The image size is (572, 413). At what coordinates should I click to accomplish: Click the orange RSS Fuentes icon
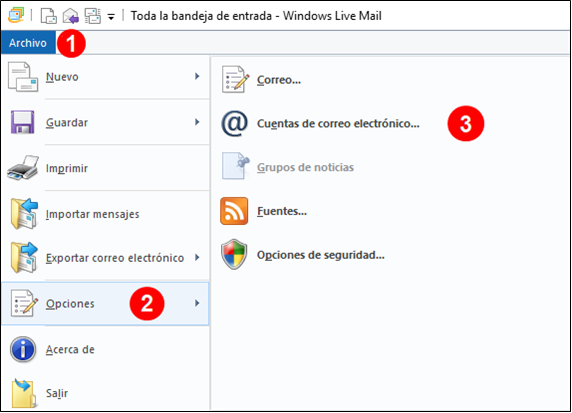point(234,211)
